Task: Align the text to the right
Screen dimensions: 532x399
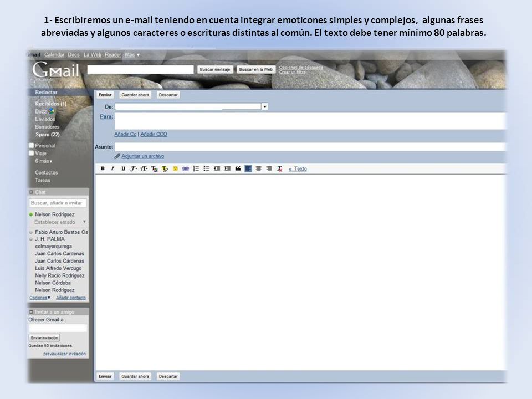Action: (x=269, y=168)
